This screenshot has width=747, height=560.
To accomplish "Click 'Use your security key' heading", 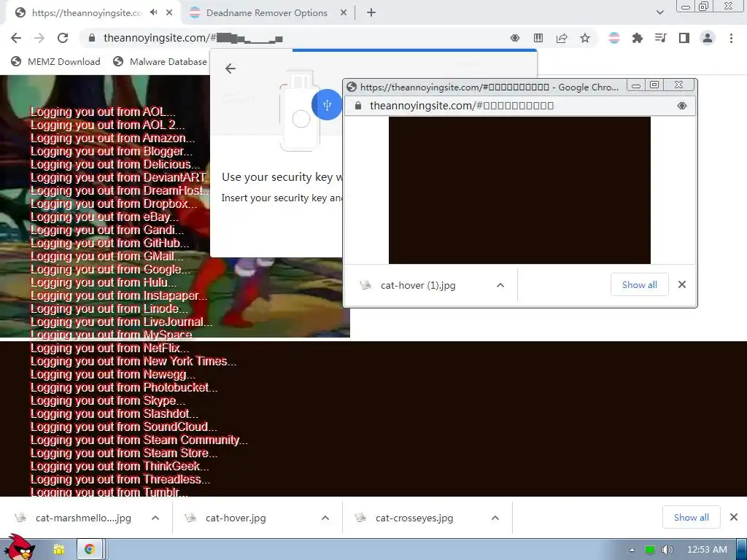I will tap(282, 177).
